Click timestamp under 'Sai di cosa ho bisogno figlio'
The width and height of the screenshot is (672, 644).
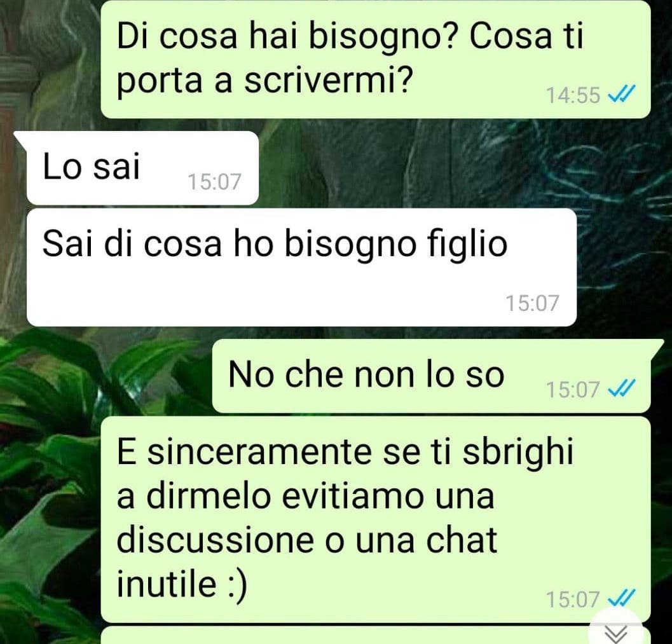532,303
